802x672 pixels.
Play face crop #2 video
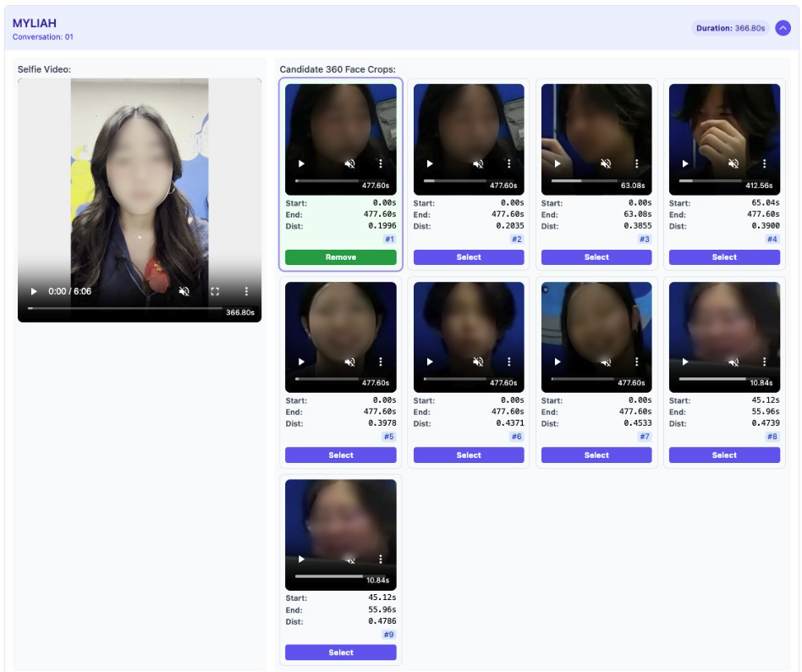(x=429, y=164)
